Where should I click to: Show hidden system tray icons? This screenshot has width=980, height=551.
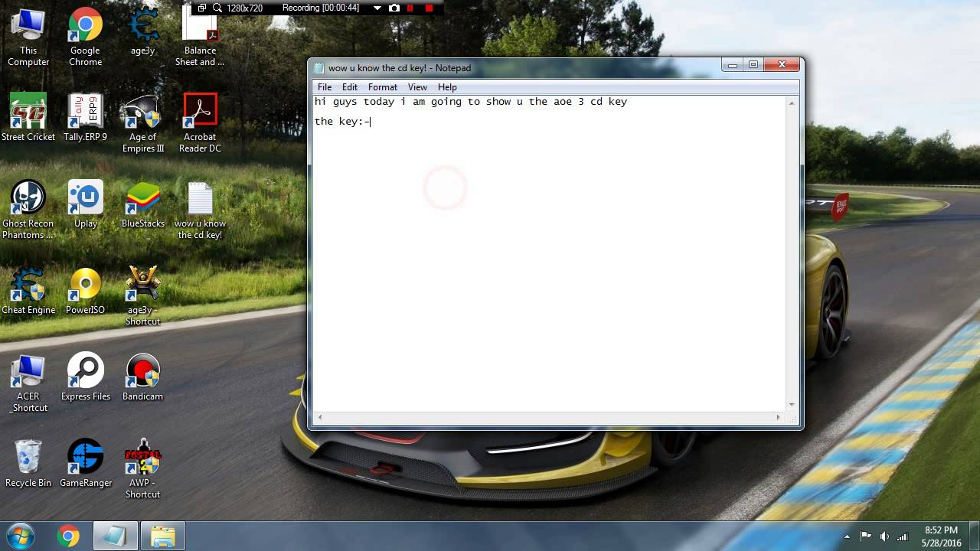[847, 536]
